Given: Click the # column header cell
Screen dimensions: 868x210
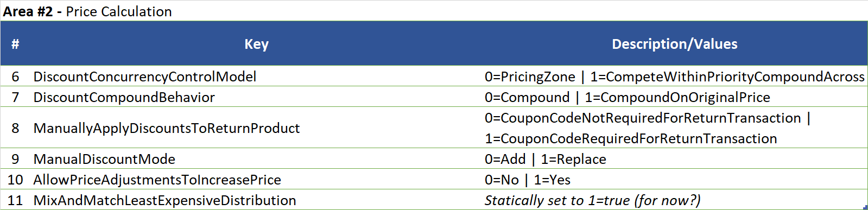Looking at the screenshot, I should point(16,44).
